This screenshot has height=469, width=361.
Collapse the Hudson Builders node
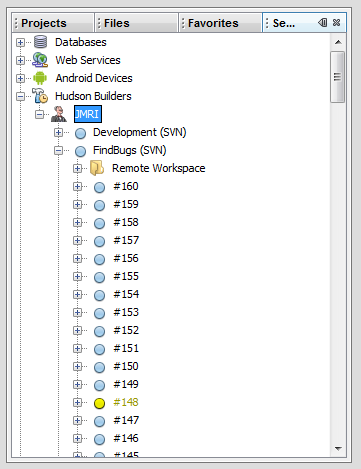(20, 96)
